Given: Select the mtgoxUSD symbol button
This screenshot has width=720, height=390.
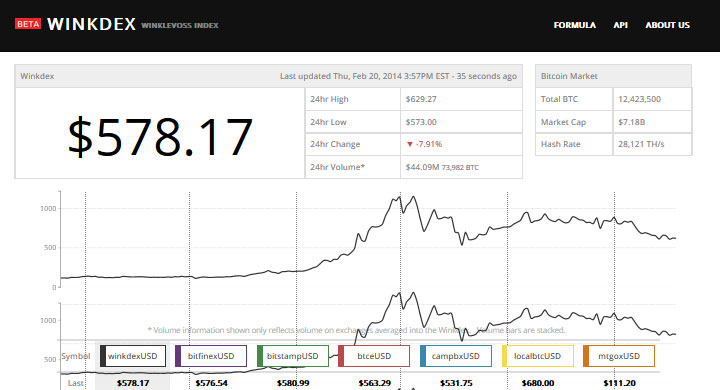Looking at the screenshot, I should click(x=619, y=356).
